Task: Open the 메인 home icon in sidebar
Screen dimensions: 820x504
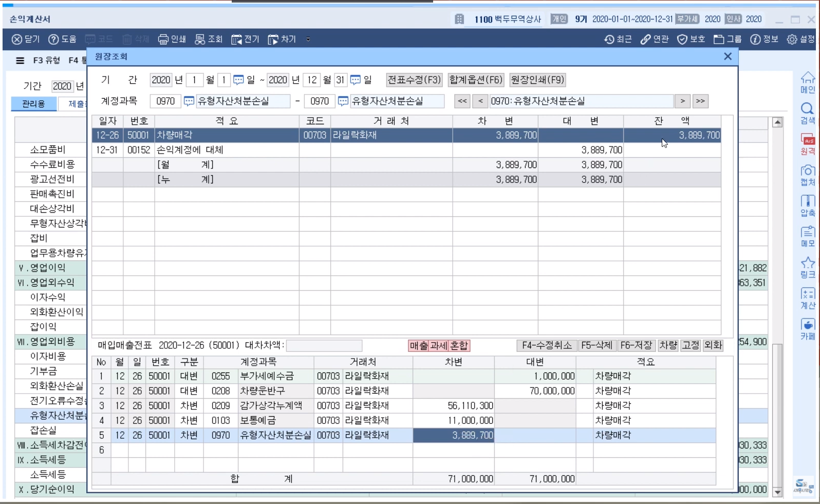Action: tap(808, 79)
